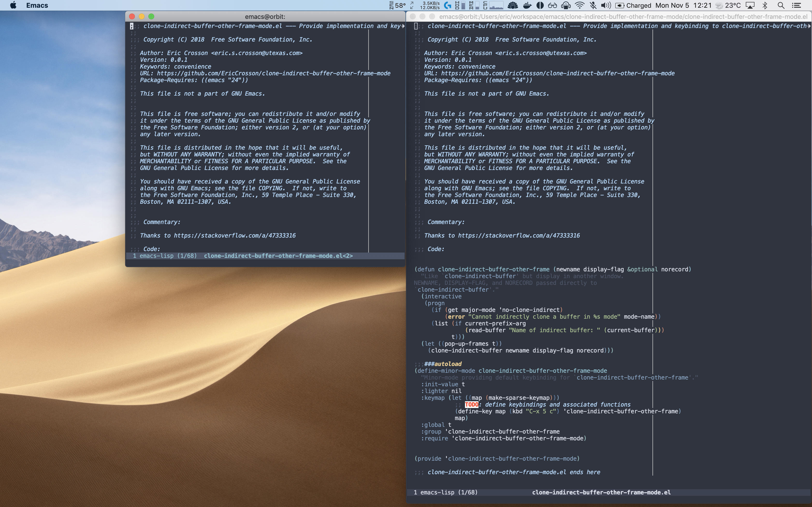Click the buffer name in the right mode line
Viewport: 812px width, 507px height.
(x=601, y=492)
